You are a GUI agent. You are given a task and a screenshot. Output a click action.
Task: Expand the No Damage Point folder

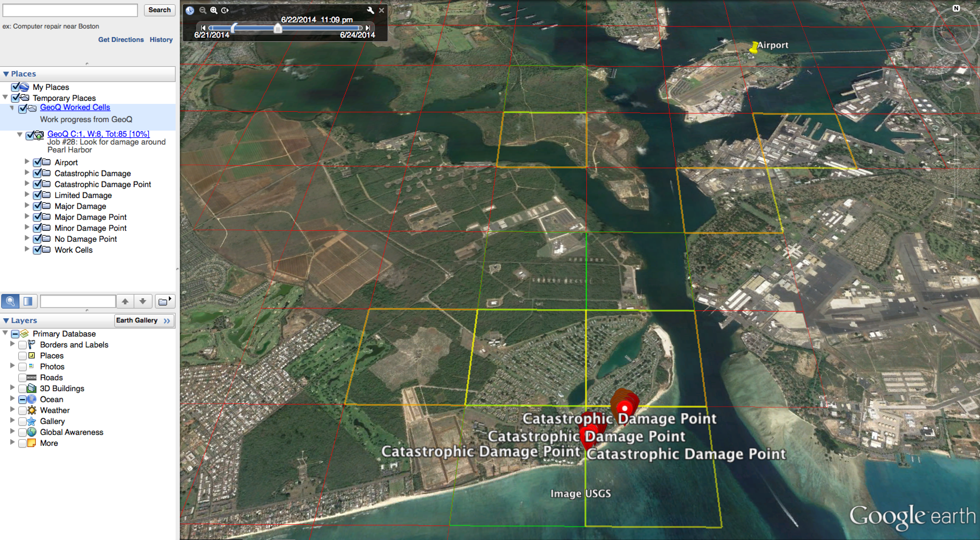[27, 238]
